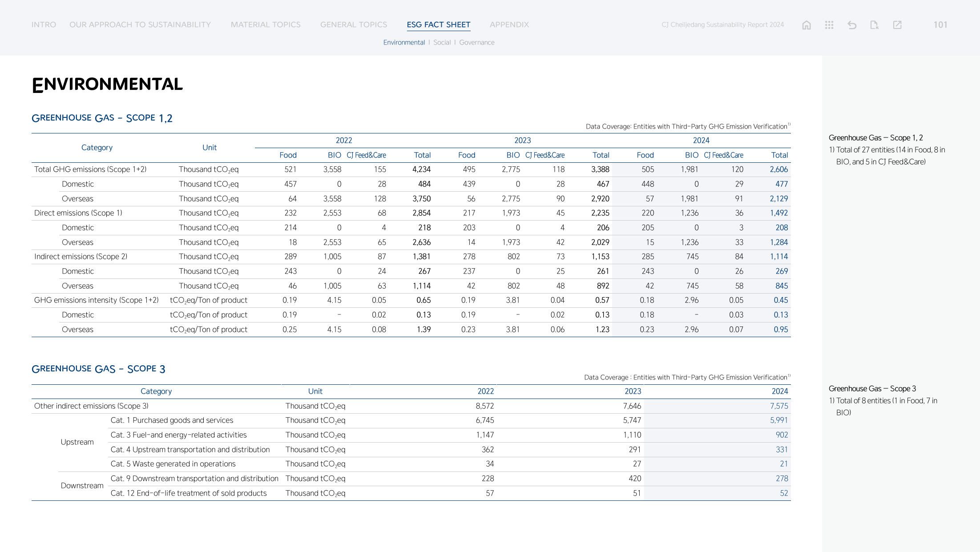Click the document search icon
This screenshot has height=552, width=980.
(x=874, y=25)
